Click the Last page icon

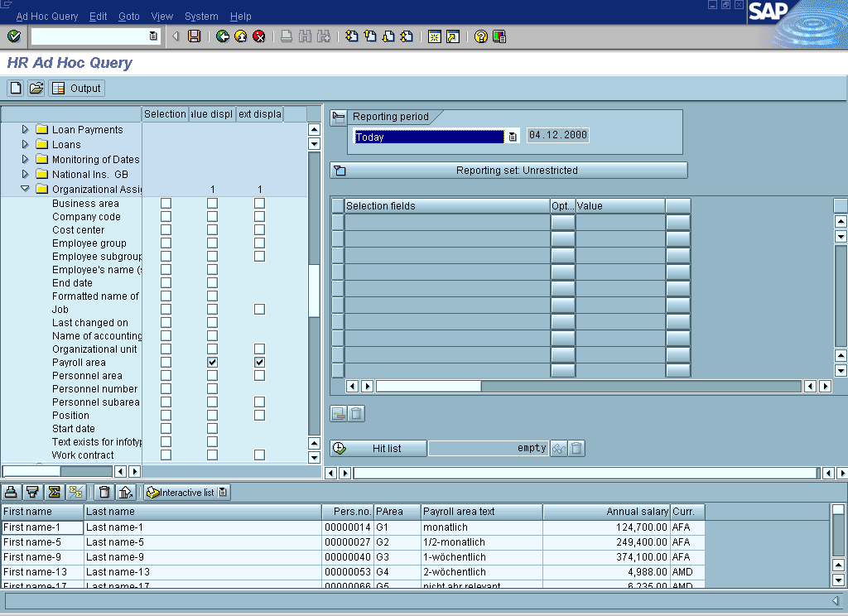click(407, 36)
